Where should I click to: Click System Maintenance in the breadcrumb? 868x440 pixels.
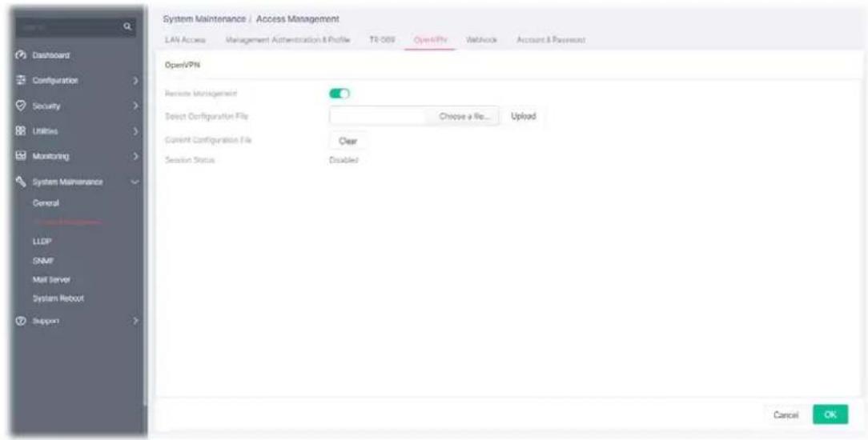pos(204,19)
